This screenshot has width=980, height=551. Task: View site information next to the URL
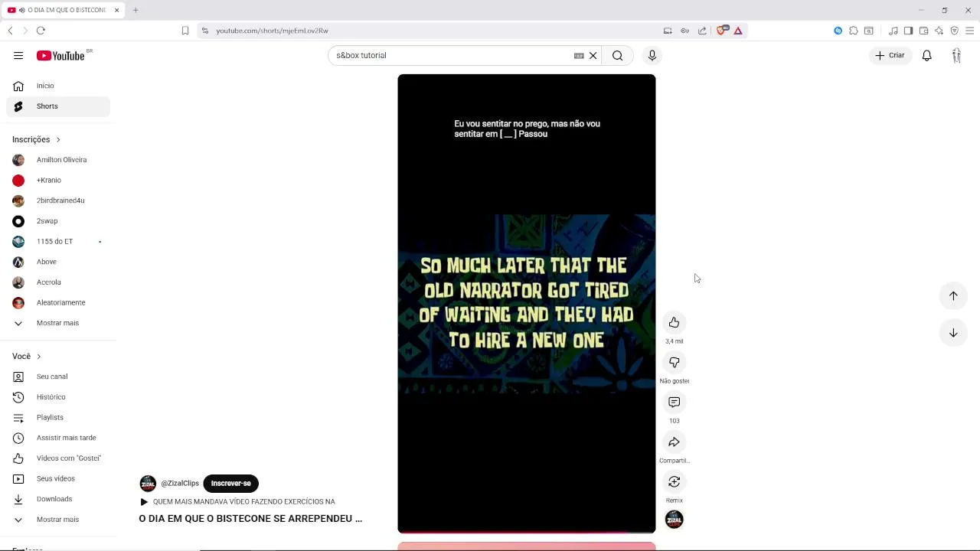point(204,31)
